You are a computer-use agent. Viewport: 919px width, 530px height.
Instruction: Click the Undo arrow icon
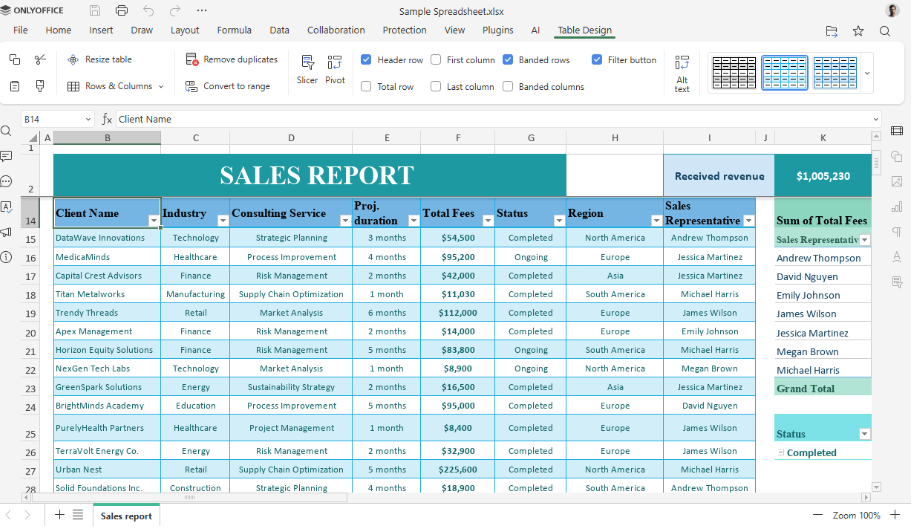149,11
